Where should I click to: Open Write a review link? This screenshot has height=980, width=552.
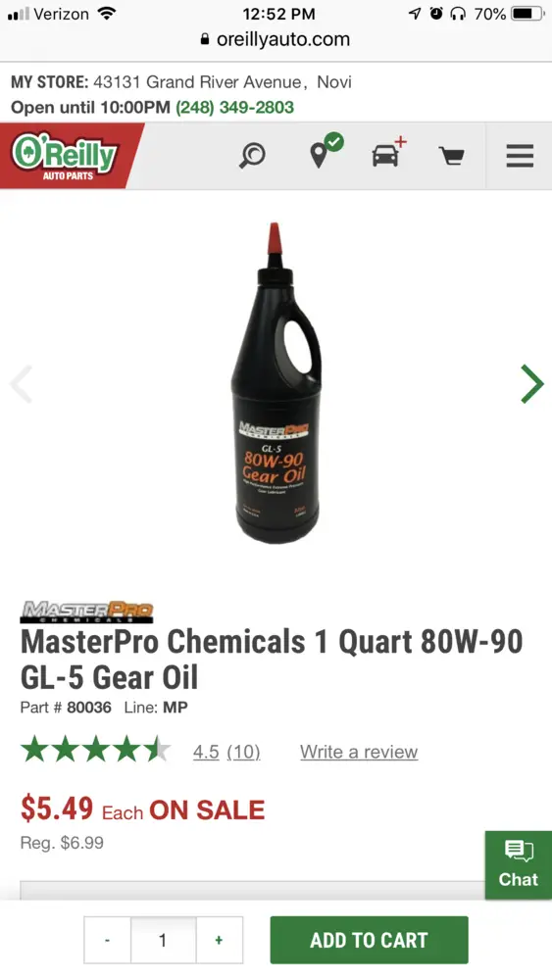click(359, 752)
